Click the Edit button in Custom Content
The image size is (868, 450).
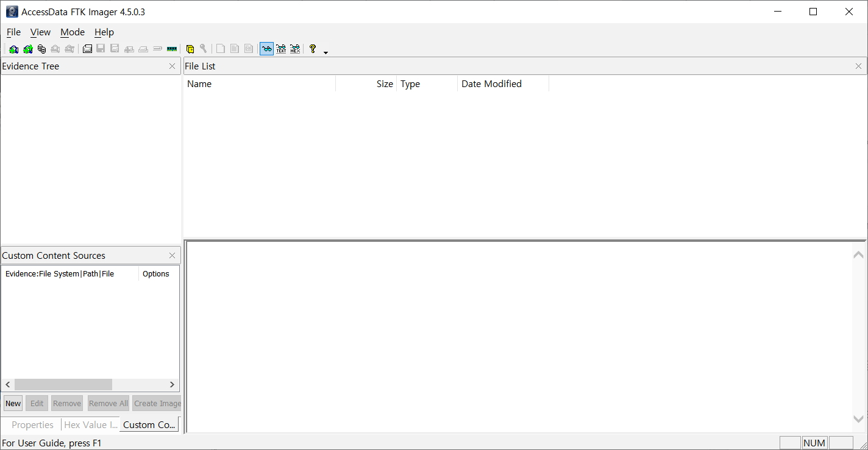coord(37,403)
